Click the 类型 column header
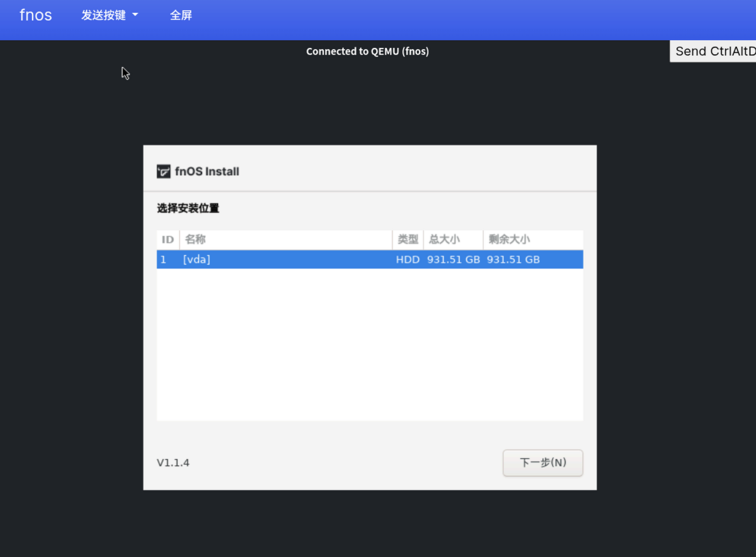The width and height of the screenshot is (756, 557). 408,240
